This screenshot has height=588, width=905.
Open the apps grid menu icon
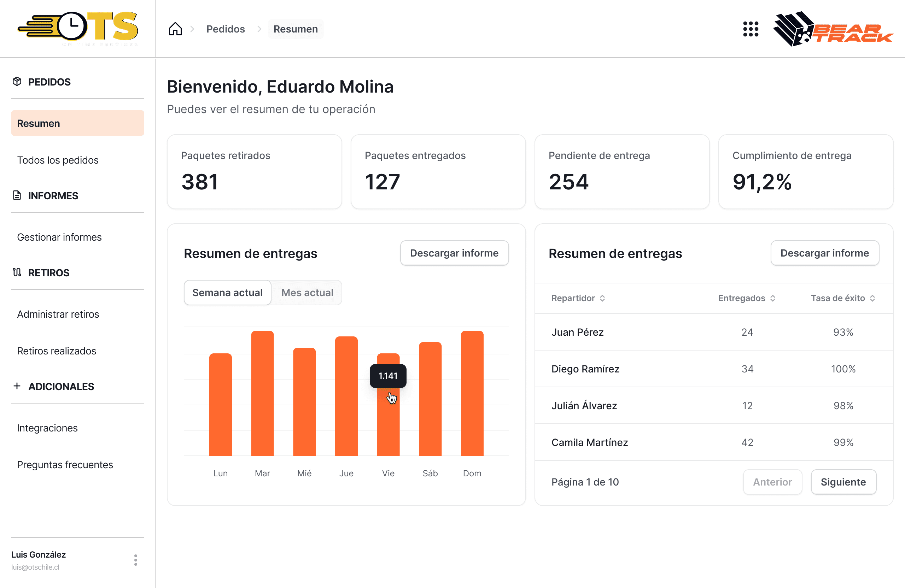[750, 29]
